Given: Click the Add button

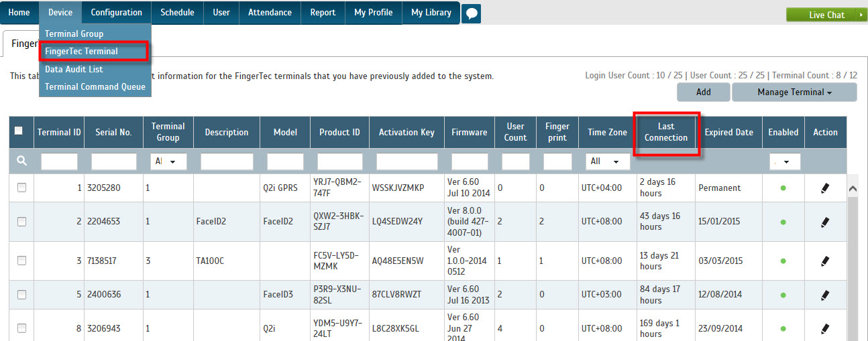Looking at the screenshot, I should click(704, 92).
